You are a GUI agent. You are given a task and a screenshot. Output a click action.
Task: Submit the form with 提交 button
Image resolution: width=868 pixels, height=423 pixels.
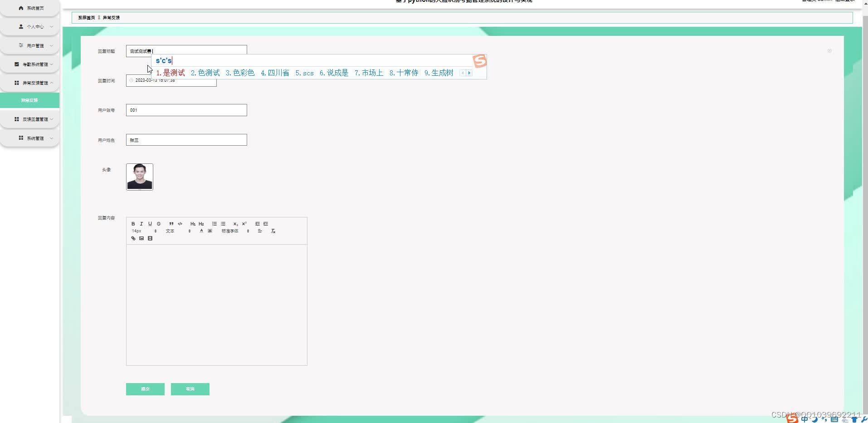click(x=145, y=389)
